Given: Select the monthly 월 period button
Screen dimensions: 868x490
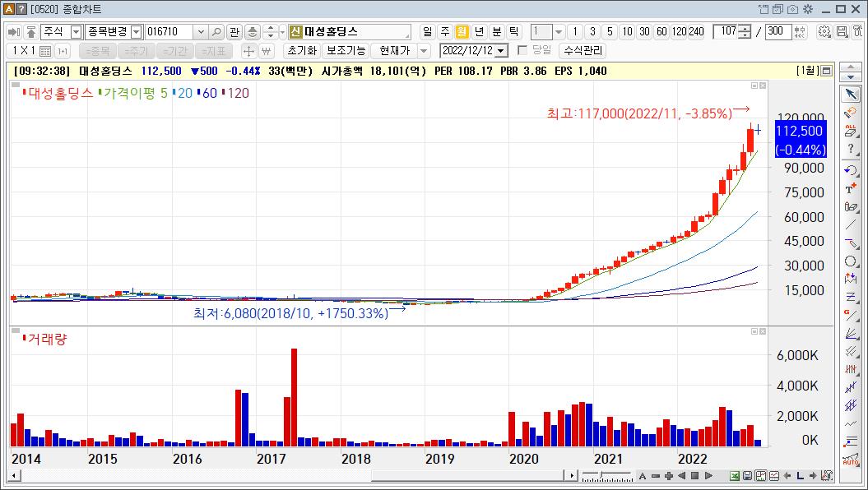Looking at the screenshot, I should pos(462,32).
